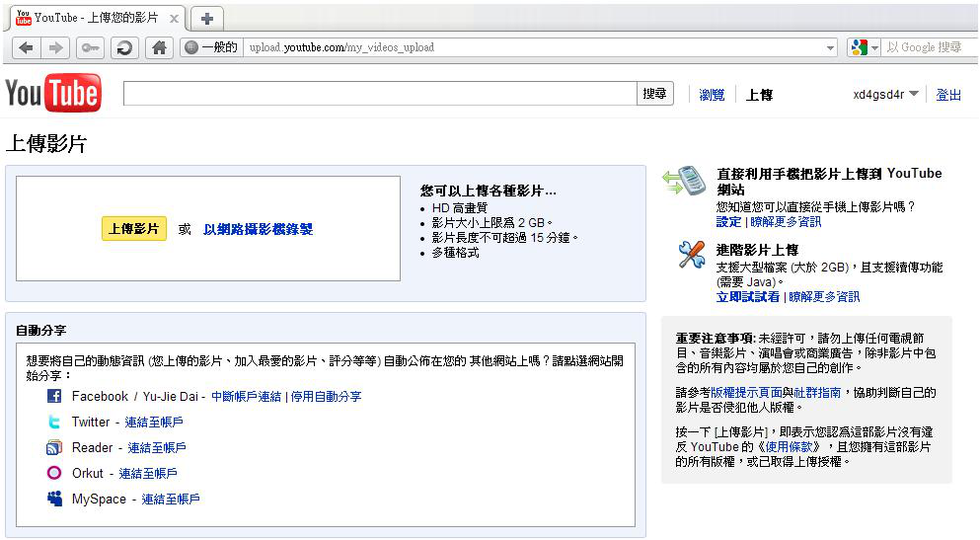Click the HD 高畫質 bullet text
The image size is (980, 540).
459,207
